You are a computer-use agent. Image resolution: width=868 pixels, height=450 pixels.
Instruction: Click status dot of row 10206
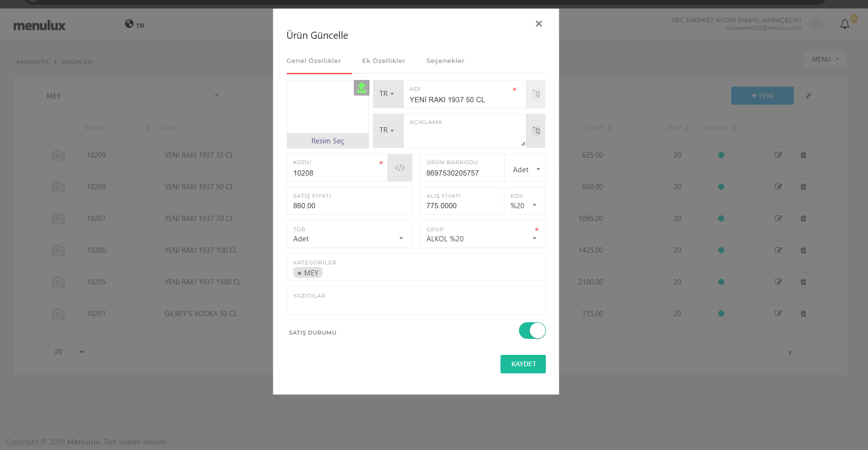pos(721,250)
